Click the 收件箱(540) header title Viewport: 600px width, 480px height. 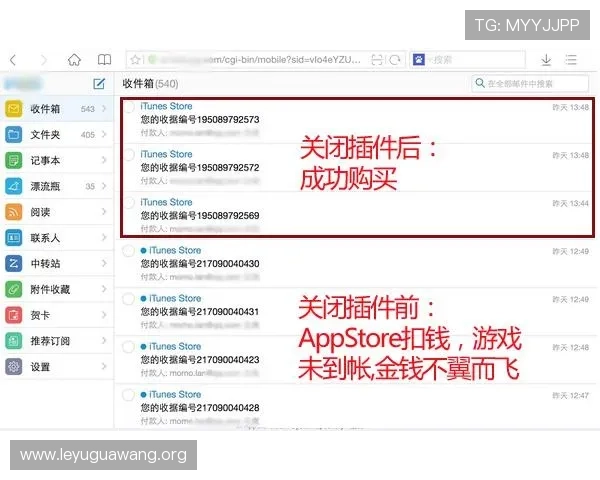coord(150,83)
